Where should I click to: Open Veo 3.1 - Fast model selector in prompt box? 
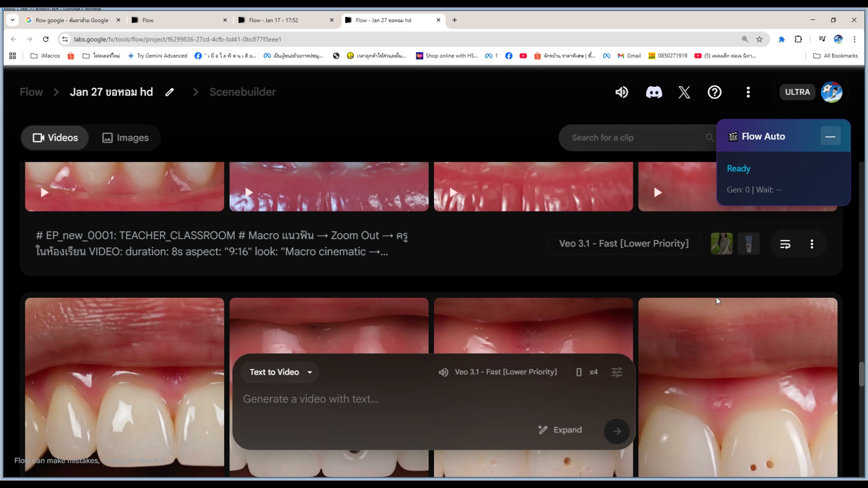[x=505, y=372]
